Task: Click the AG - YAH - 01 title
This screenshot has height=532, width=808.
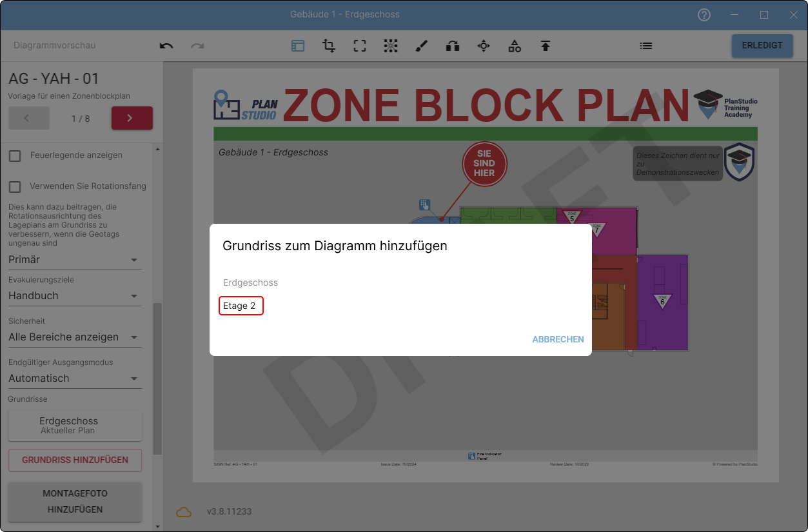Action: (x=54, y=79)
